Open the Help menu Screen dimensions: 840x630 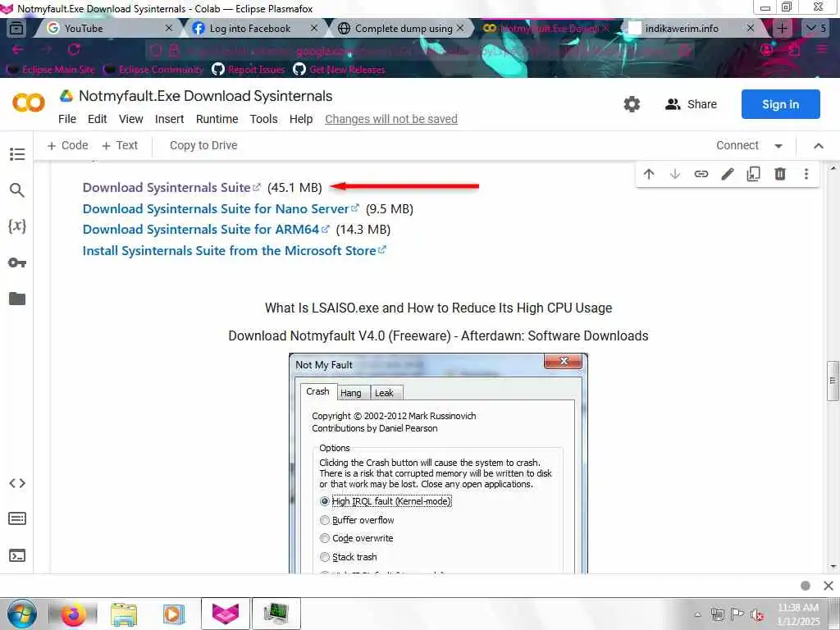(301, 119)
